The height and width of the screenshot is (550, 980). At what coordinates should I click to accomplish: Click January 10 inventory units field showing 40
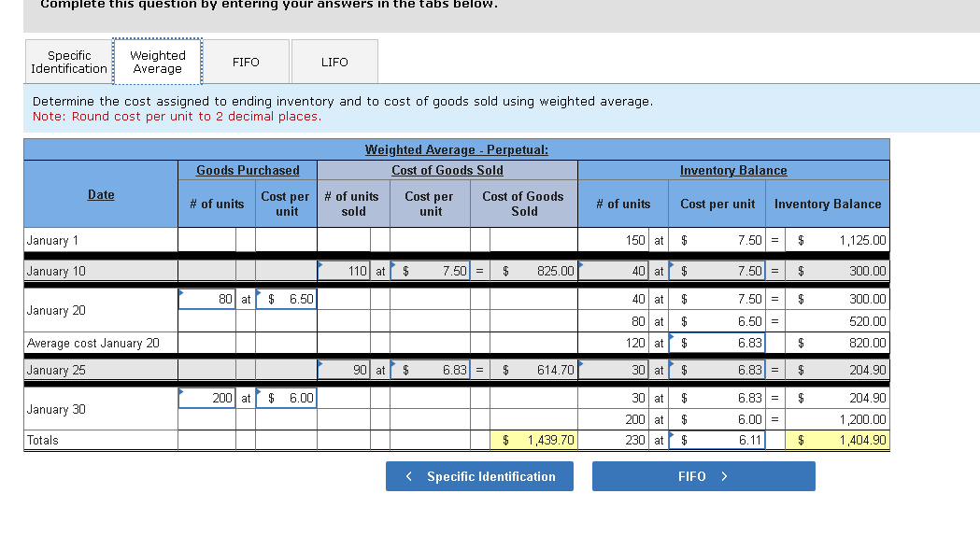(614, 271)
